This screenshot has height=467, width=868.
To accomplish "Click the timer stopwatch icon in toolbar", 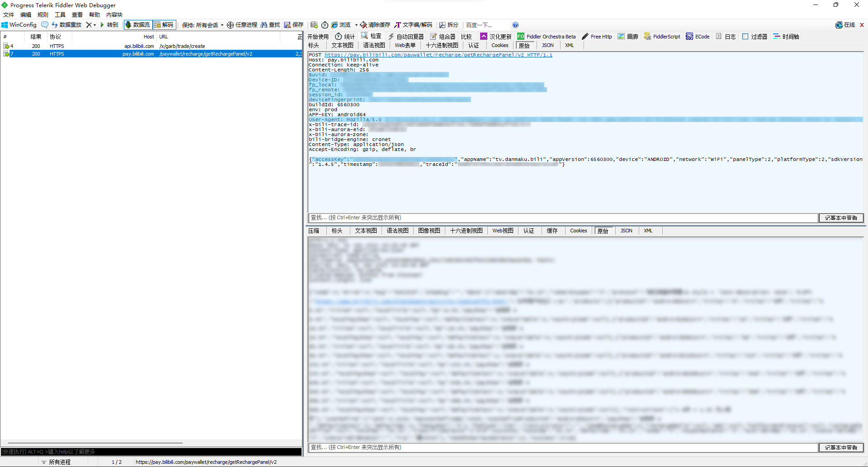I will pyautogui.click(x=325, y=25).
